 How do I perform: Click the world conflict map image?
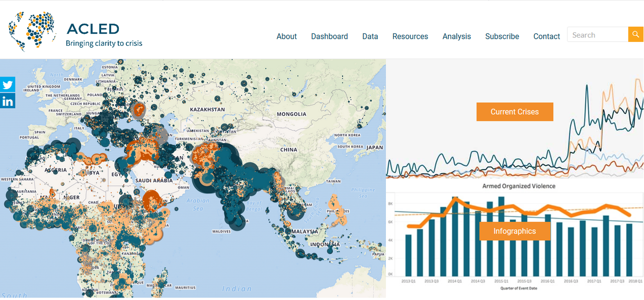click(193, 178)
